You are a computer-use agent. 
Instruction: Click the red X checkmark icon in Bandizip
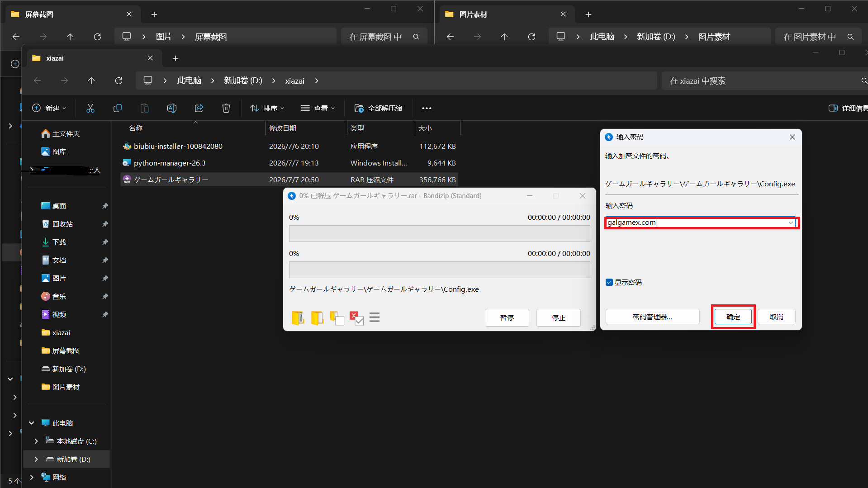(356, 318)
